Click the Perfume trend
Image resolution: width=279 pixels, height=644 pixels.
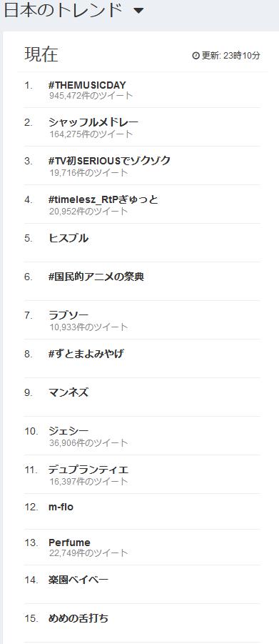coord(69,542)
